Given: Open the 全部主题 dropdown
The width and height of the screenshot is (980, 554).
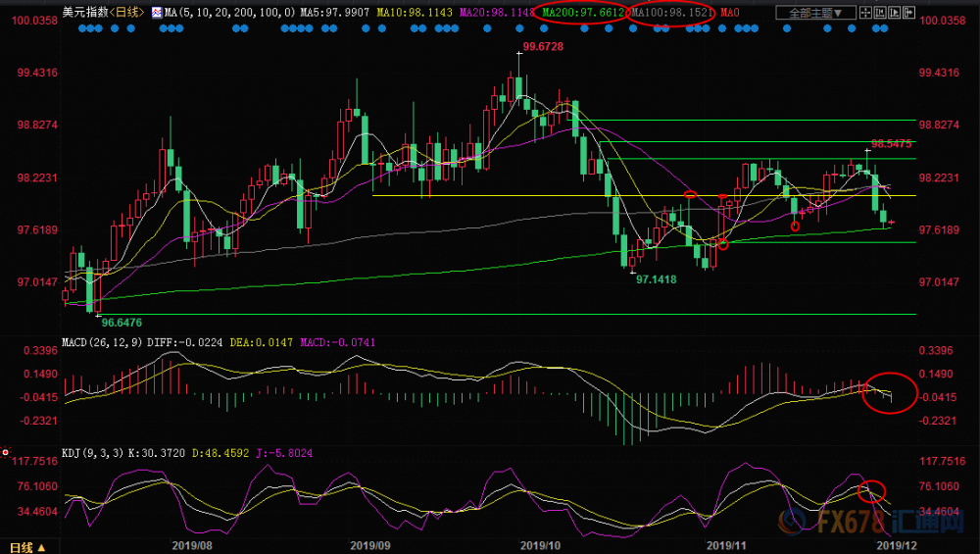Looking at the screenshot, I should pyautogui.click(x=816, y=13).
